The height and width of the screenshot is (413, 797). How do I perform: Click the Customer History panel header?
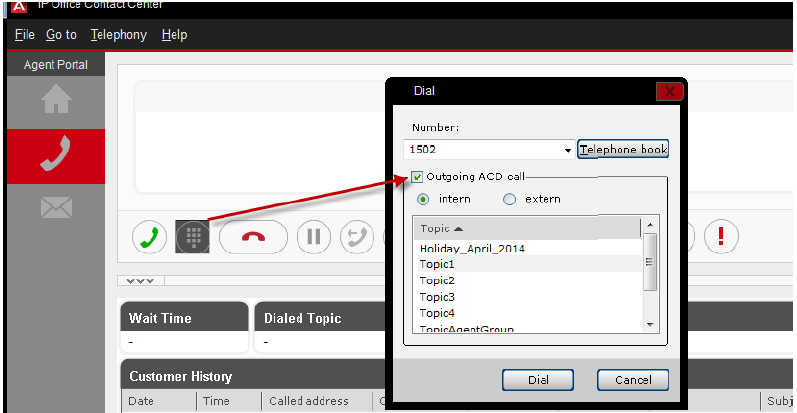coord(253,376)
